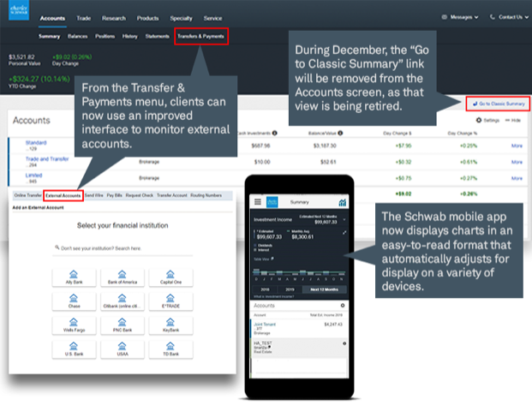Click the institution search field

[x=123, y=248]
